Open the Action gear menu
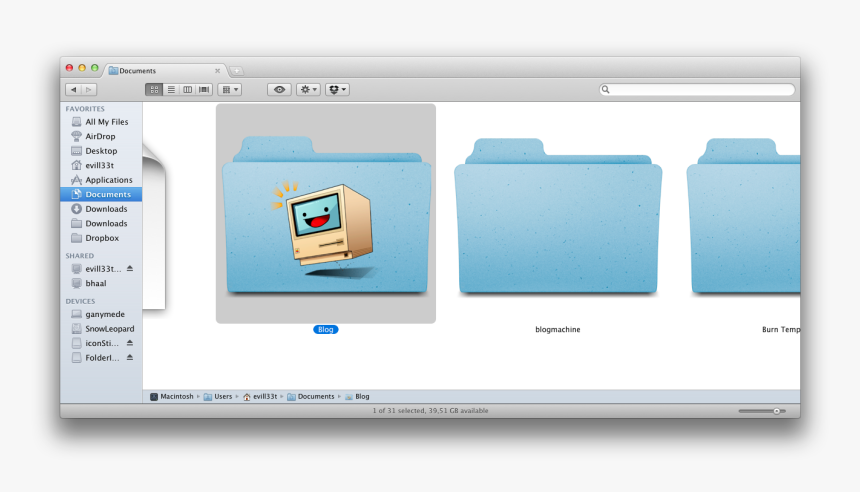 308,89
